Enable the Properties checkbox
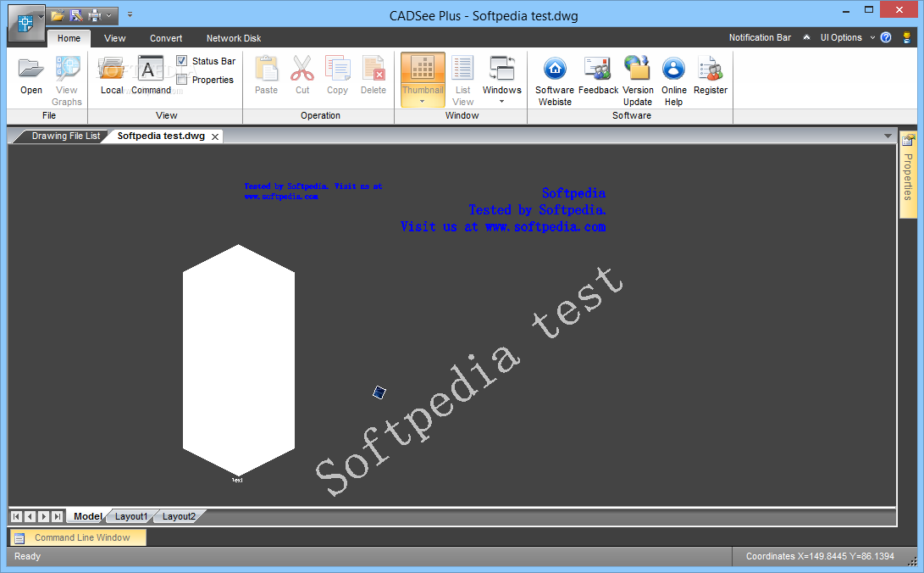The width and height of the screenshot is (924, 573). 182,80
